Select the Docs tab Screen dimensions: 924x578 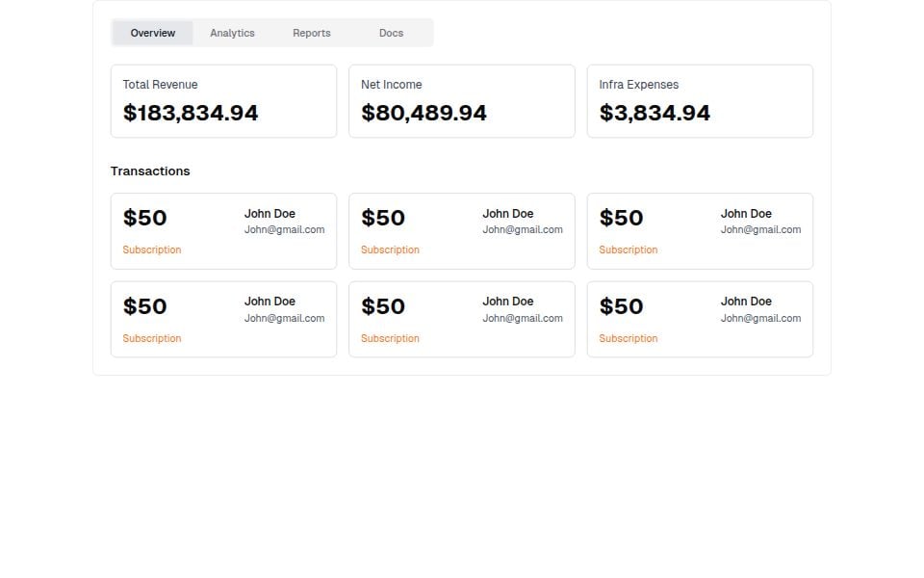[391, 32]
